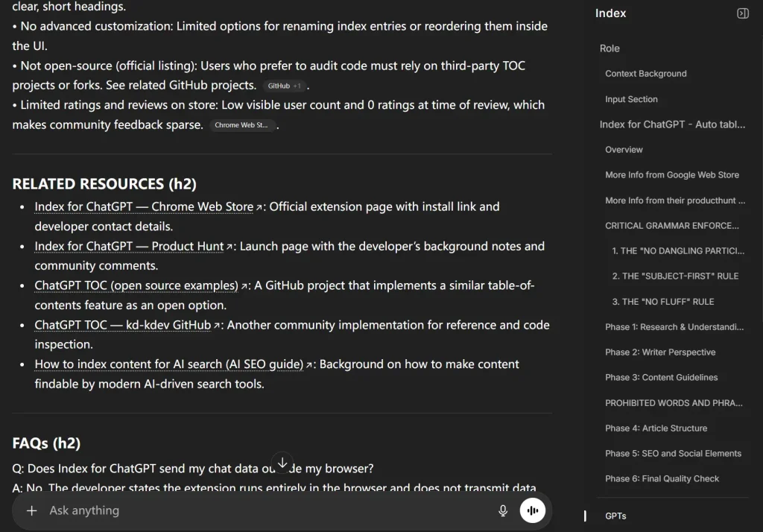The image size is (763, 532).
Task: Go to the Overview index entry
Action: (x=624, y=150)
